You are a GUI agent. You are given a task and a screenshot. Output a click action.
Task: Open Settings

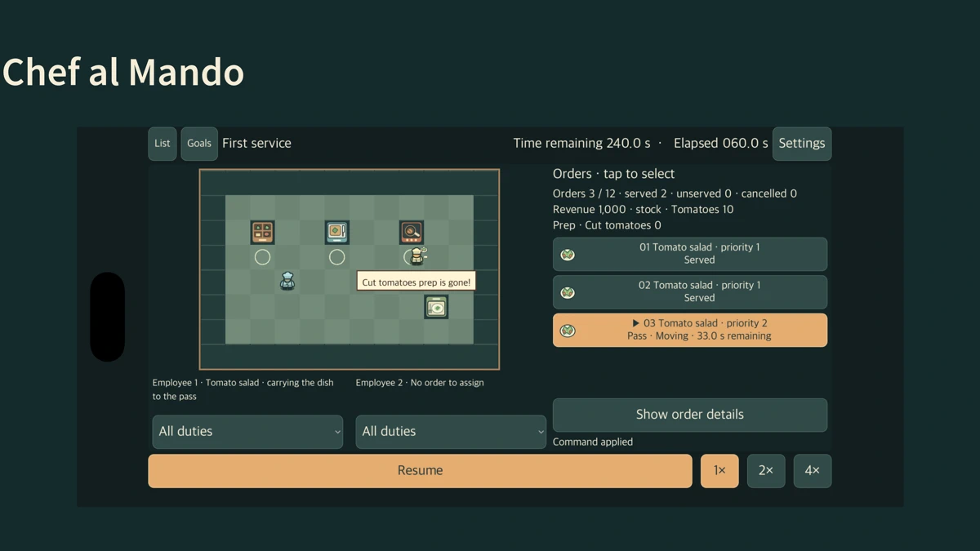[802, 144]
